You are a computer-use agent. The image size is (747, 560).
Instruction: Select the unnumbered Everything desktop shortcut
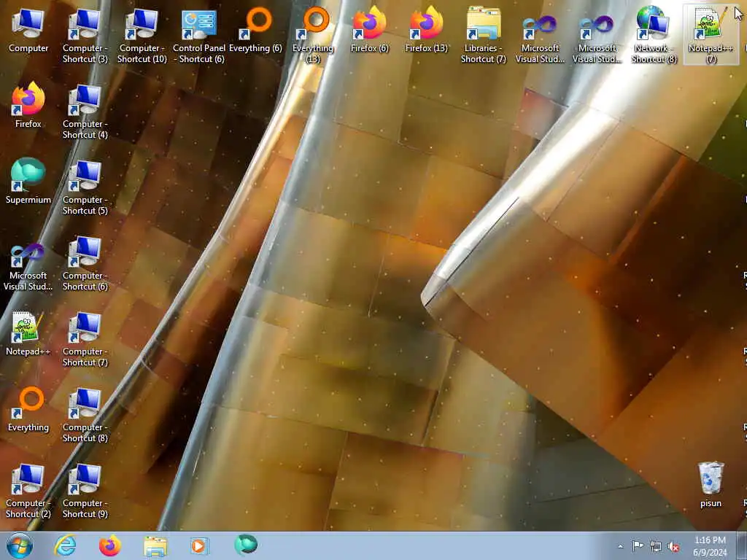[28, 410]
